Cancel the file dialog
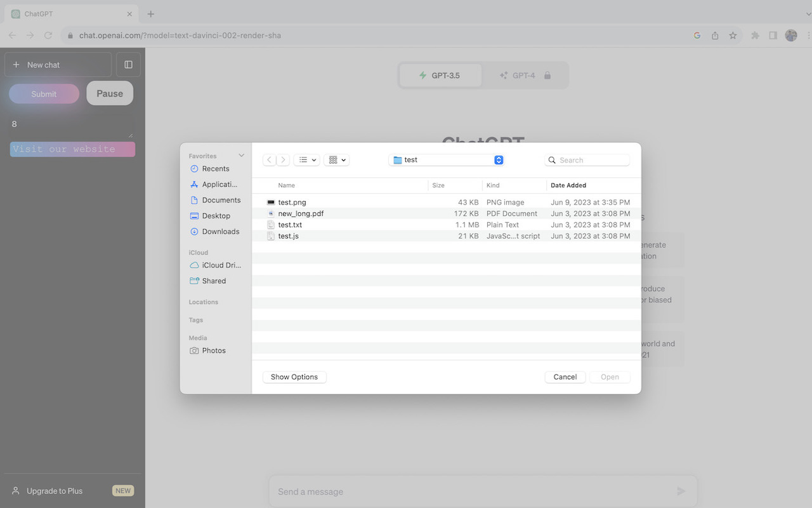Screen dimensions: 812x508 (x=565, y=377)
